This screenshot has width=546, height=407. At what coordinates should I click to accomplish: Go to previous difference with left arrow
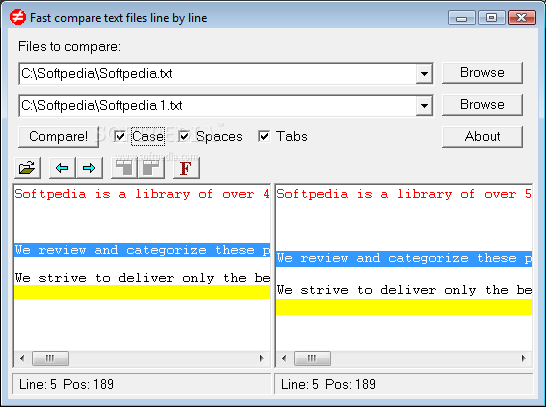coord(62,168)
